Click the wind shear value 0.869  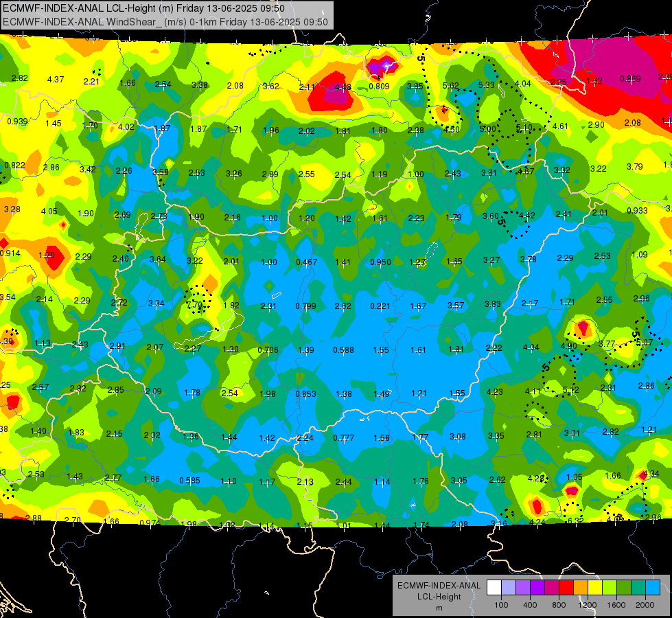click(x=630, y=79)
